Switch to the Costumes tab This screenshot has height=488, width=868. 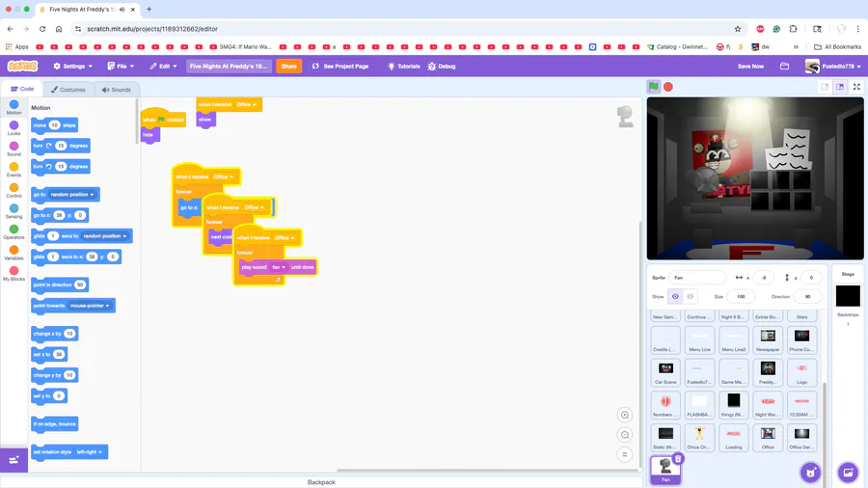pyautogui.click(x=68, y=89)
